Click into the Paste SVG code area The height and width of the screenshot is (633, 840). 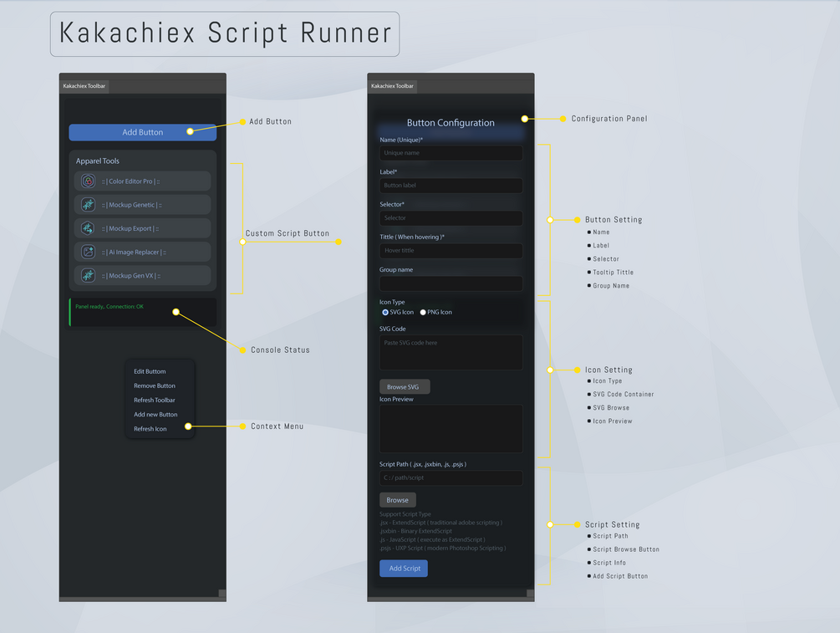pyautogui.click(x=451, y=353)
